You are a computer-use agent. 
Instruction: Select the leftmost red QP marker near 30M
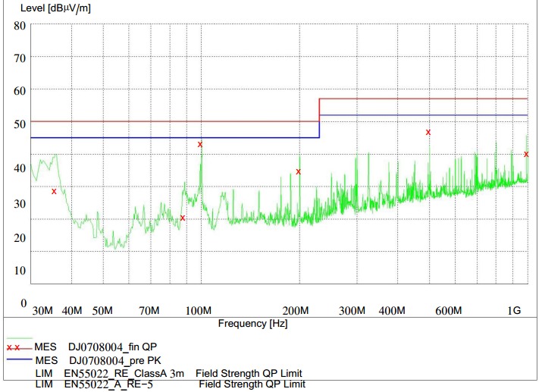click(54, 191)
